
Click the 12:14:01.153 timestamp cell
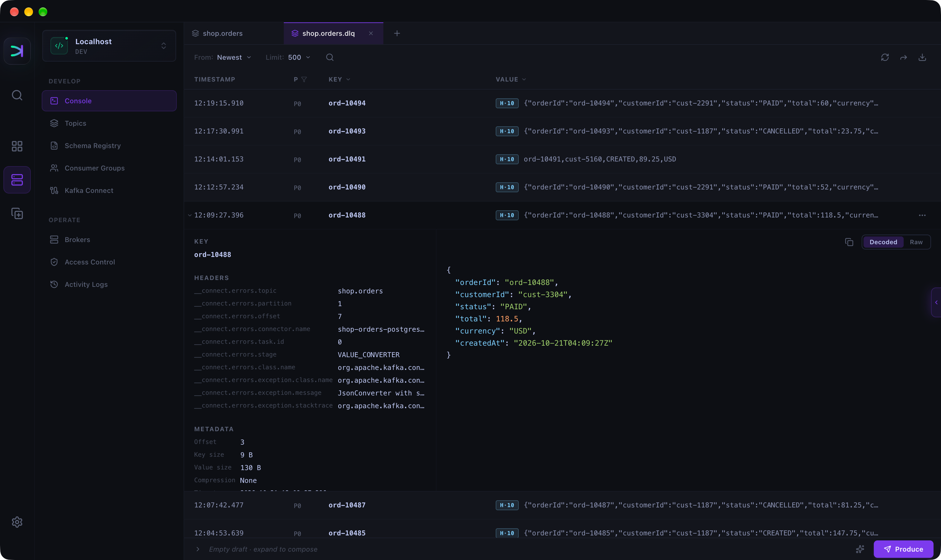(x=218, y=159)
